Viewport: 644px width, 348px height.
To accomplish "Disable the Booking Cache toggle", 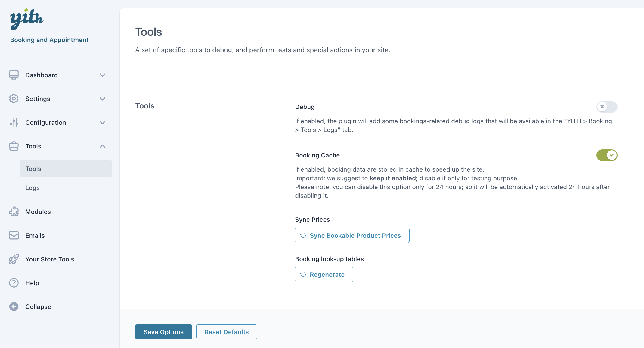I will (x=607, y=155).
